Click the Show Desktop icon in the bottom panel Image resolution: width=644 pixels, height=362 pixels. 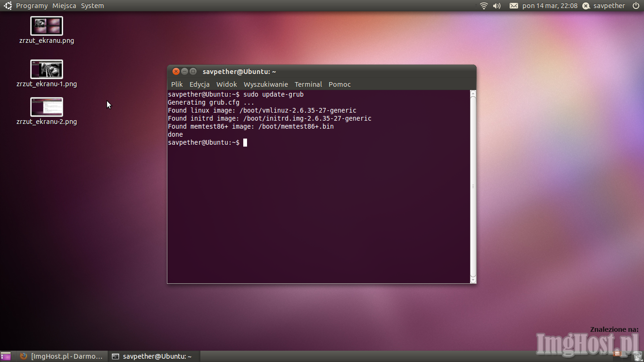(x=6, y=356)
